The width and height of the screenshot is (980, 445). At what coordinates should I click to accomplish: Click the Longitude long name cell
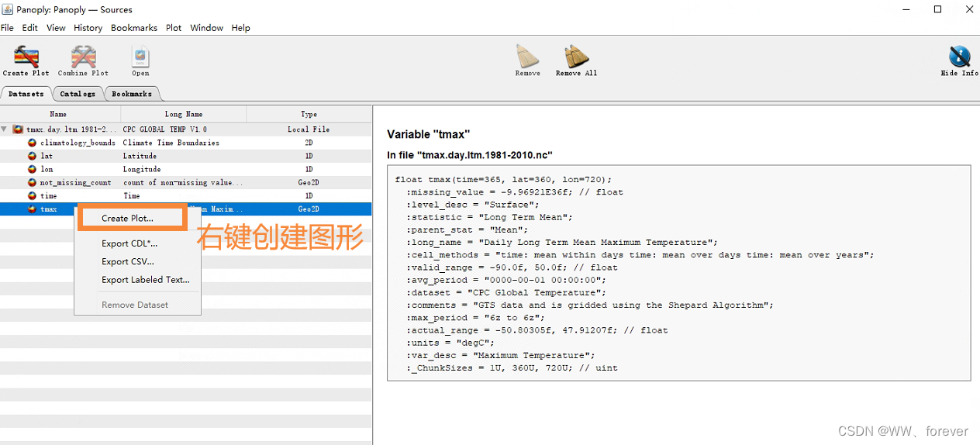click(142, 169)
